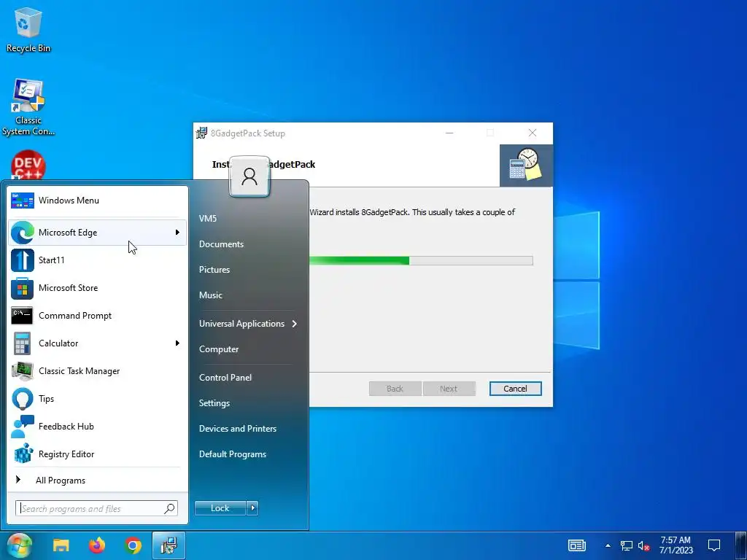Screen dimensions: 747x560
Task: Open File Explorer from taskbar
Action: point(61,545)
